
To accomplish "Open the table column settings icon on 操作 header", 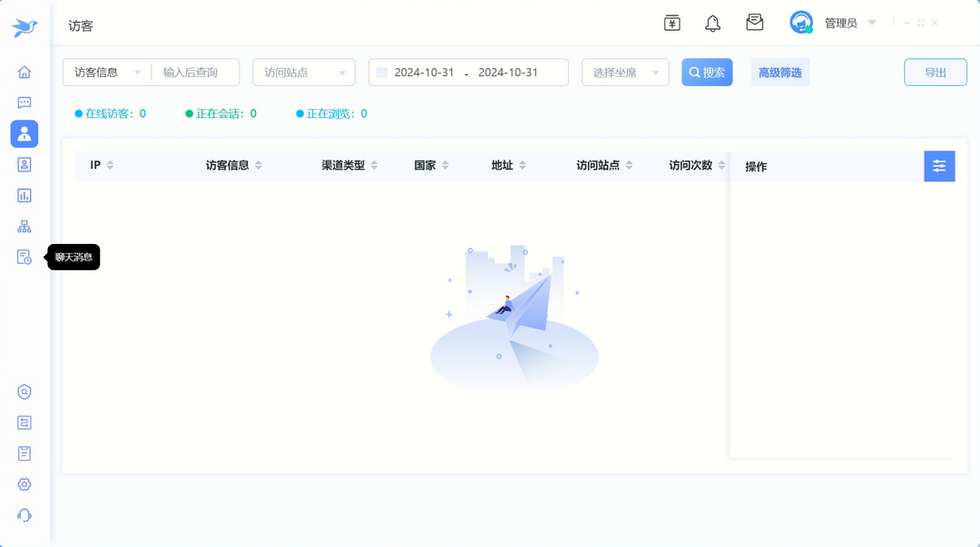I will pos(939,166).
